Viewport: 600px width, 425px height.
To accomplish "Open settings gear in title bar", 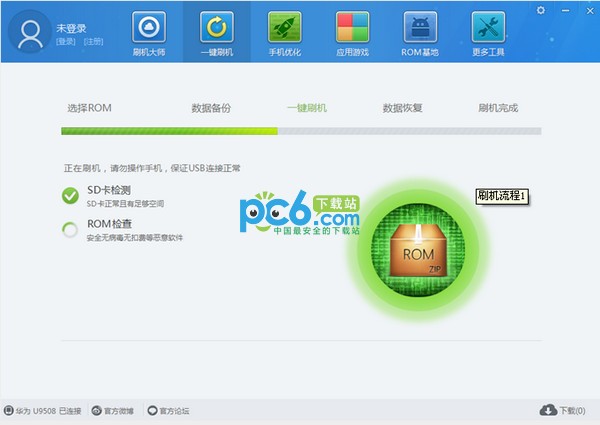I will pos(541,10).
